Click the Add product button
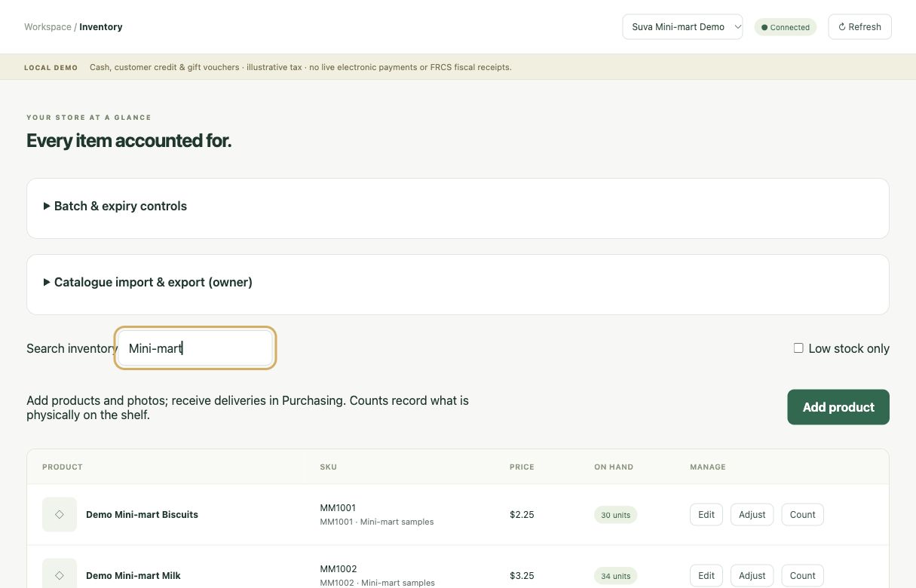Image resolution: width=916 pixels, height=588 pixels. pyautogui.click(x=838, y=407)
